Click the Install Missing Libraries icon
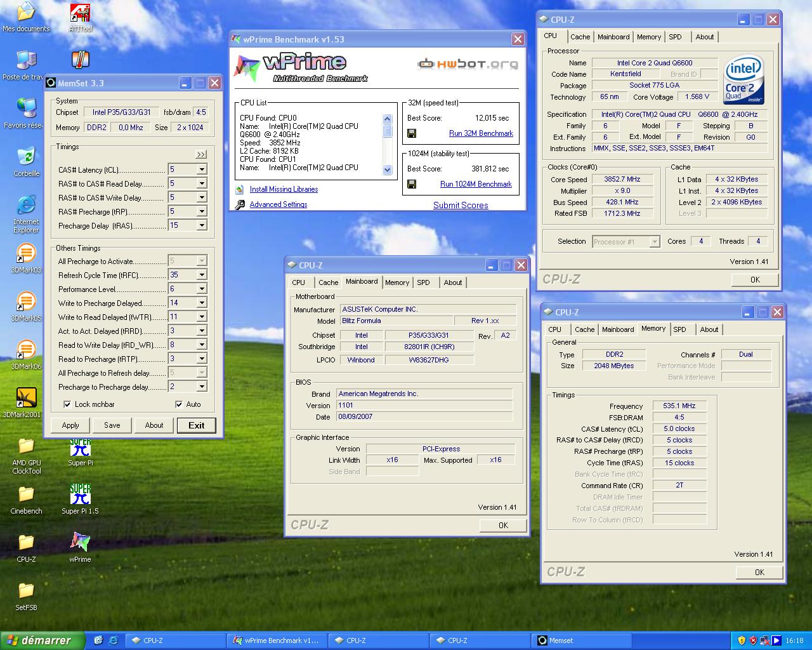812x650 pixels. (x=239, y=189)
